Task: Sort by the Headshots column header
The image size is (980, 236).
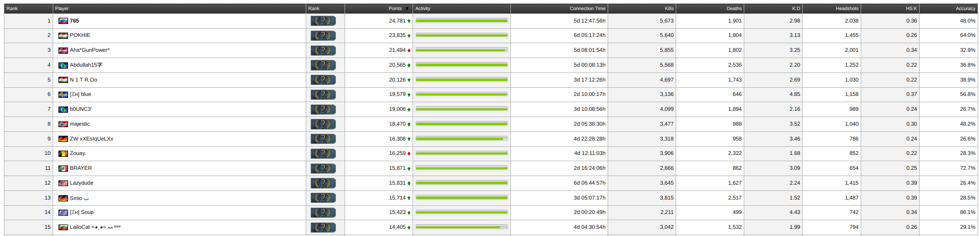Action: [x=847, y=9]
